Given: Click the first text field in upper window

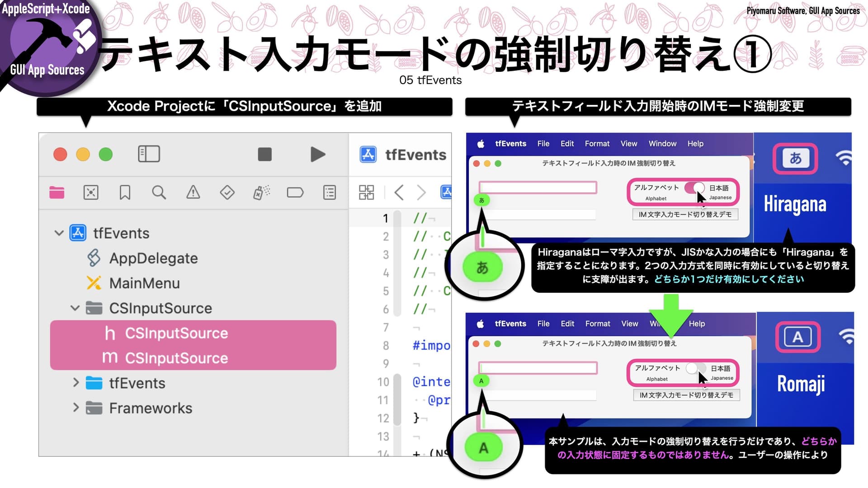Looking at the screenshot, I should click(538, 188).
